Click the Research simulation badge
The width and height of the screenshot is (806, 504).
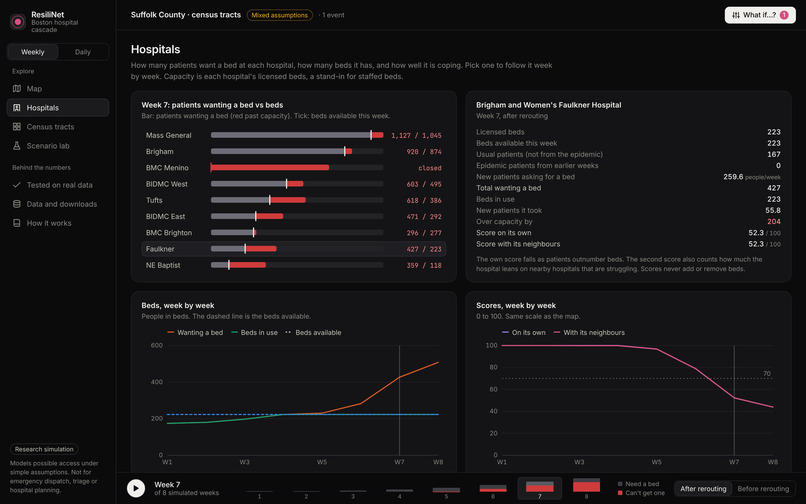tap(44, 449)
